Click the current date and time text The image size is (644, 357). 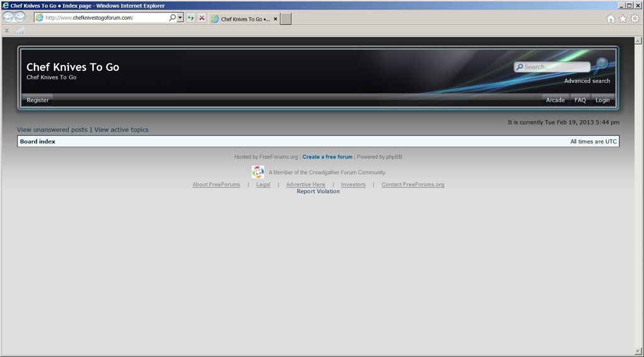tap(563, 123)
